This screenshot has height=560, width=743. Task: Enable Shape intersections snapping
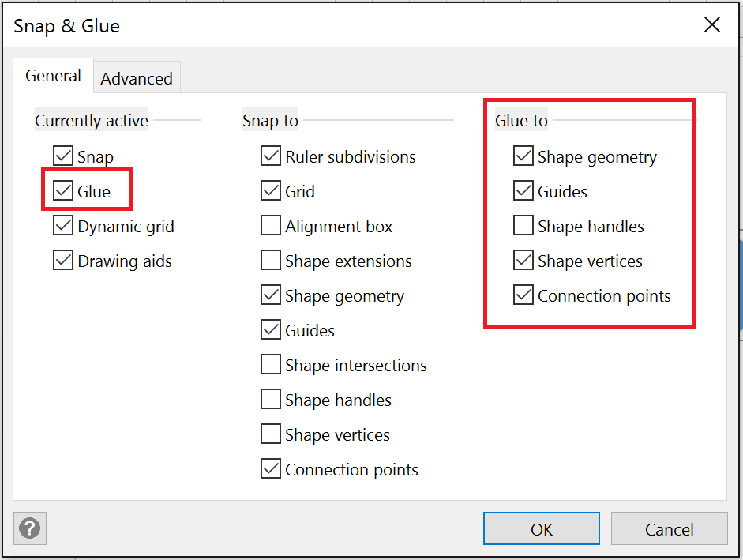click(271, 365)
